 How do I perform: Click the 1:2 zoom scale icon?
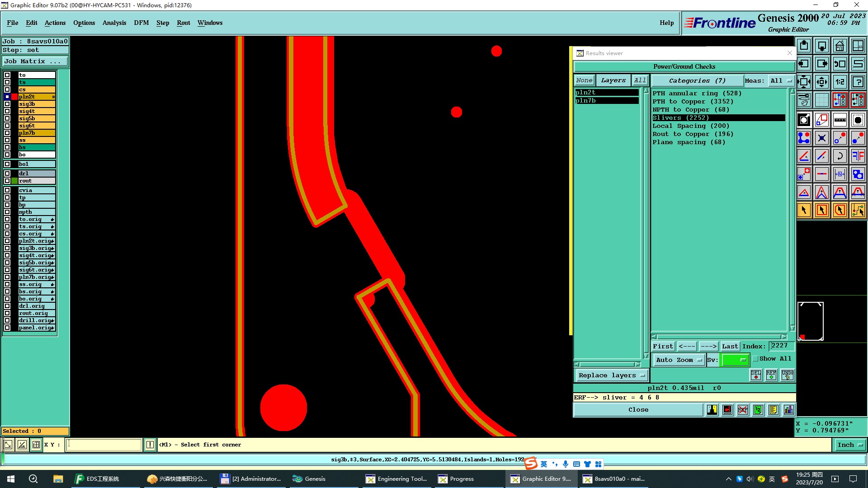coord(840,82)
